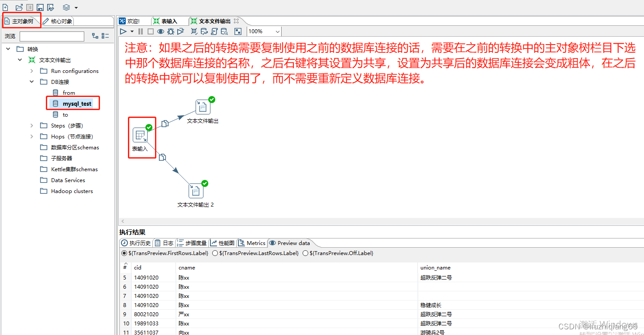Select the TransPreview.LastRows radio button
The image size is (644, 335).
pos(215,253)
